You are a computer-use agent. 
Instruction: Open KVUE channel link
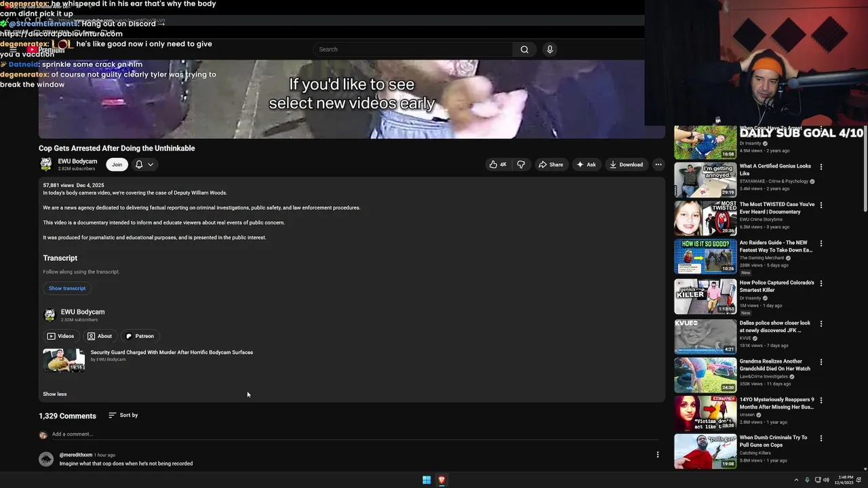click(745, 338)
